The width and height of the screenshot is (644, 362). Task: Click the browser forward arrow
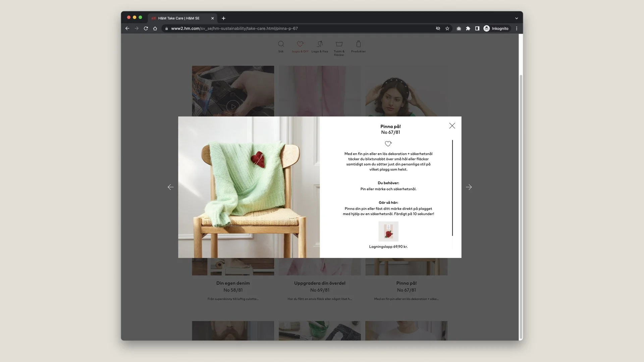(x=137, y=28)
